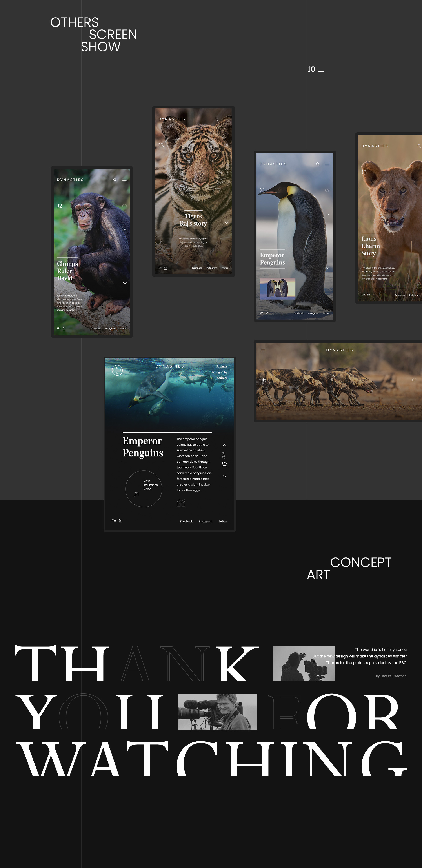
Task: Click View Incubation Video circle button
Action: point(144,489)
